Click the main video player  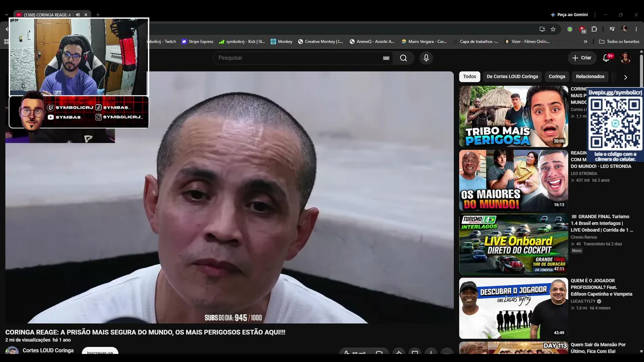(x=229, y=197)
